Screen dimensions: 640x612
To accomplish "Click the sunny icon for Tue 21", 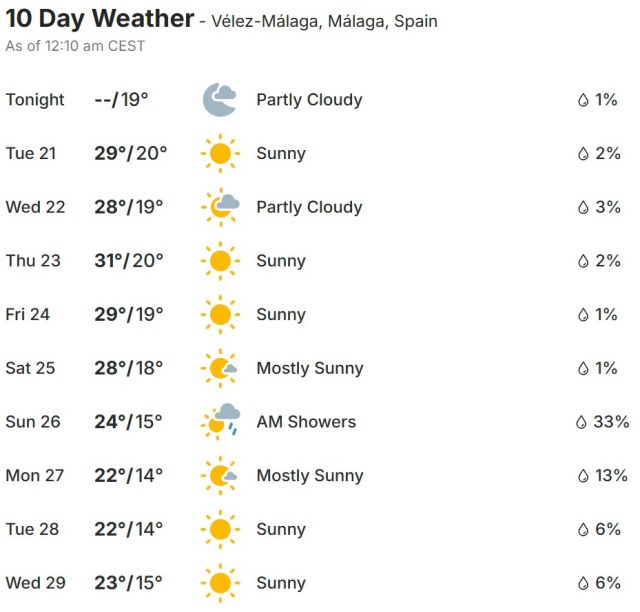I will [220, 154].
